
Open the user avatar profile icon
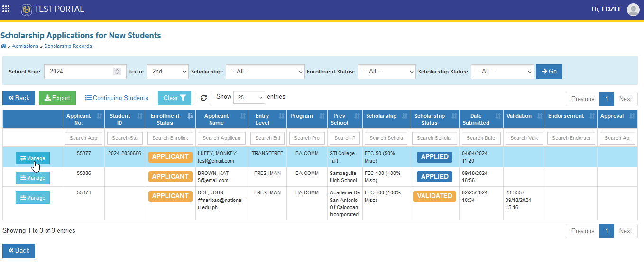[x=633, y=9]
